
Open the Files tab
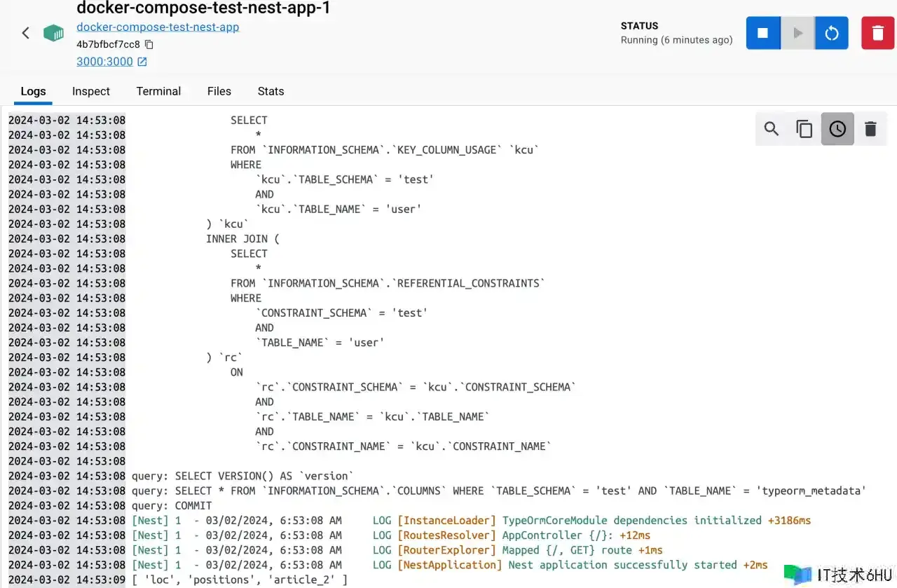[219, 91]
